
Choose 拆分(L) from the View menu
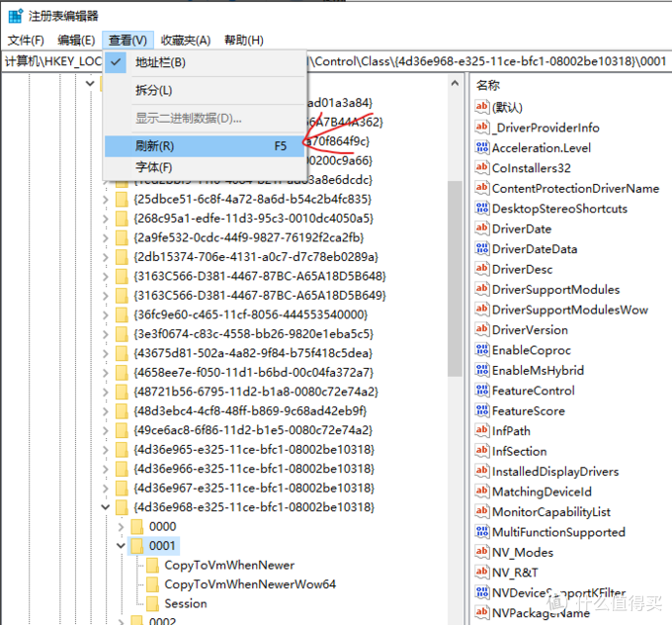pyautogui.click(x=205, y=91)
